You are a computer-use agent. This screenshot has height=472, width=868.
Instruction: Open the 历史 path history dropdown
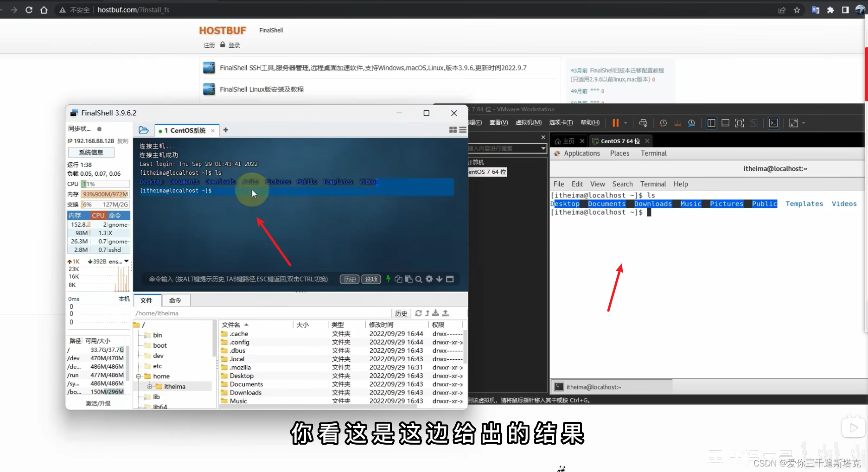pos(401,313)
